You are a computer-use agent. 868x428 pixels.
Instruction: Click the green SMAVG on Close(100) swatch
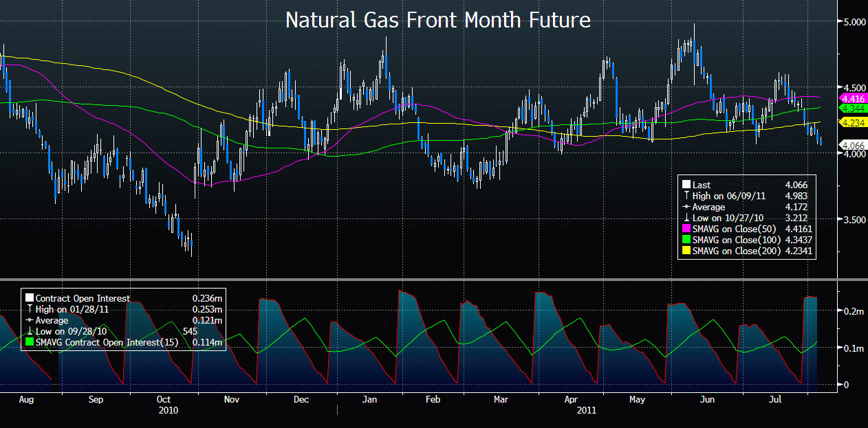(686, 240)
